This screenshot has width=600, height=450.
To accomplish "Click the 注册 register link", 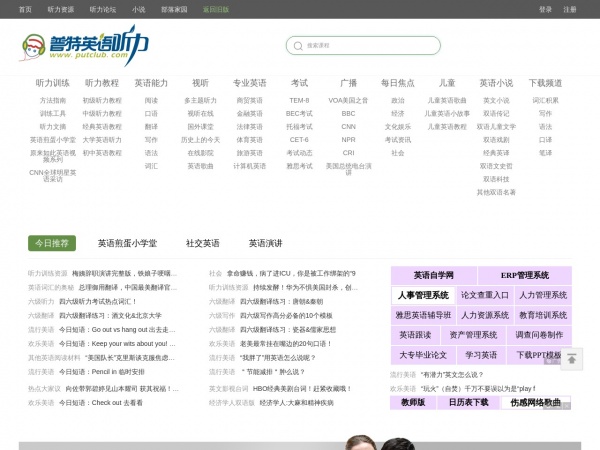I will pyautogui.click(x=570, y=9).
